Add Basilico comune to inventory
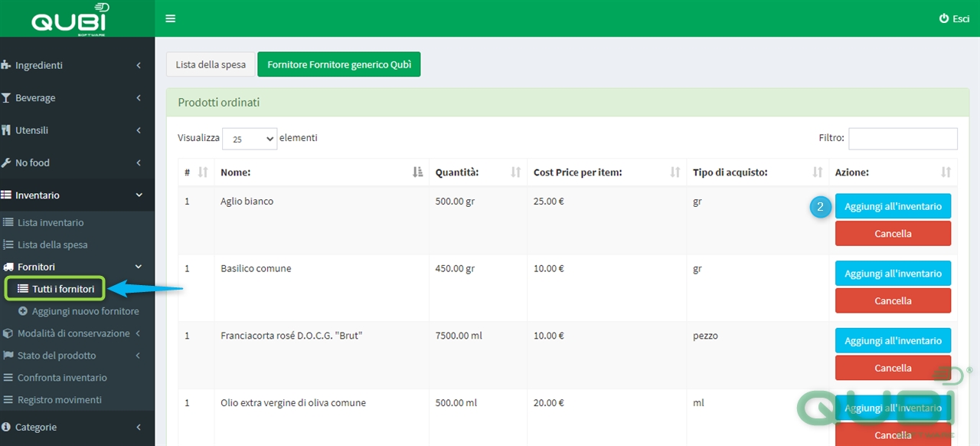980x446 pixels. pos(893,274)
